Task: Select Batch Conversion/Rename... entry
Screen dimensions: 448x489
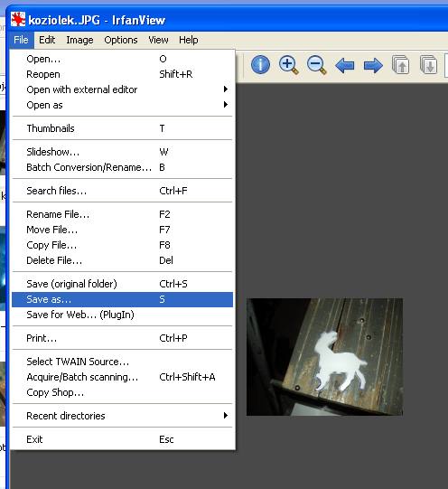Action: pyautogui.click(x=123, y=167)
